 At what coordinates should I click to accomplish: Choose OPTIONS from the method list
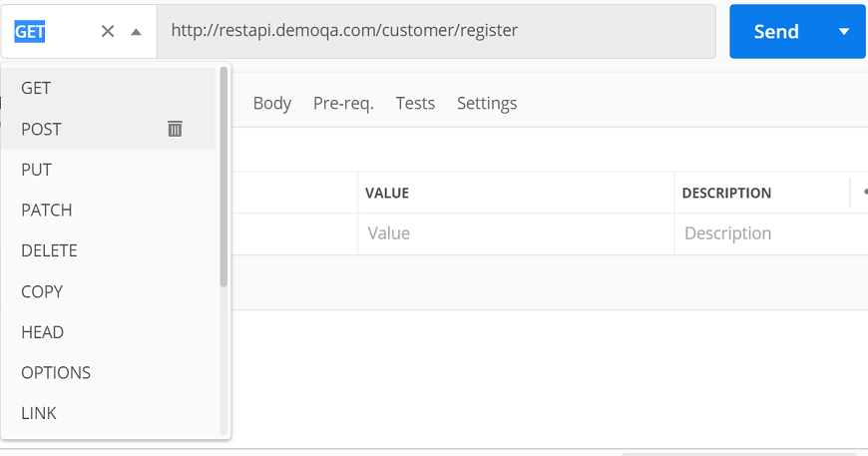108,373
